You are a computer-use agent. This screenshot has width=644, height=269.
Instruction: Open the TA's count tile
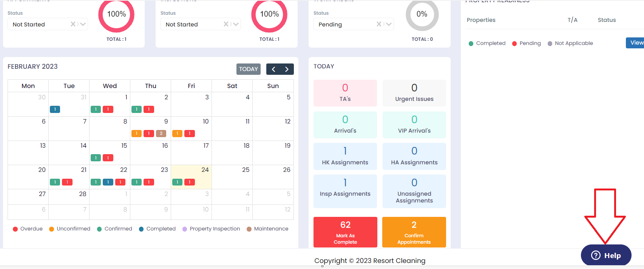(345, 93)
